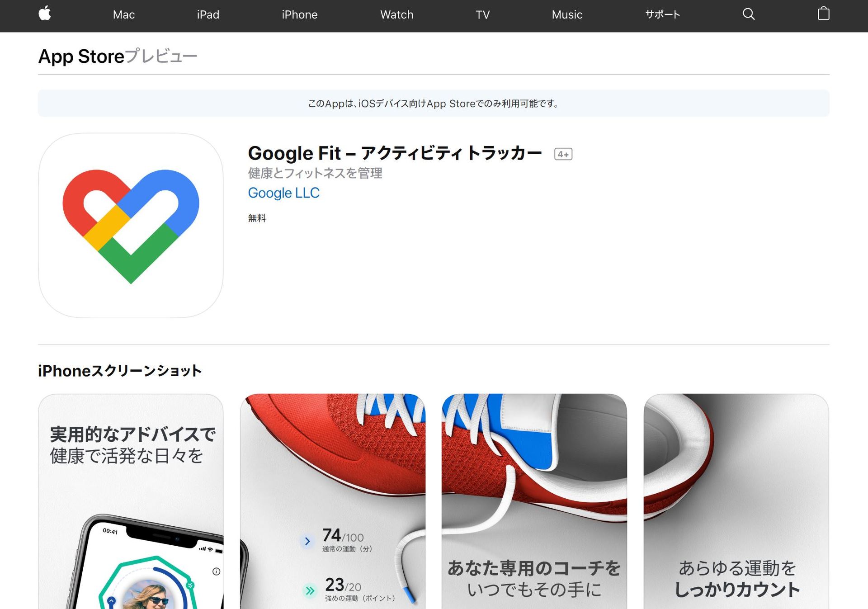Open the iPad menu item
The image size is (868, 609).
point(208,14)
